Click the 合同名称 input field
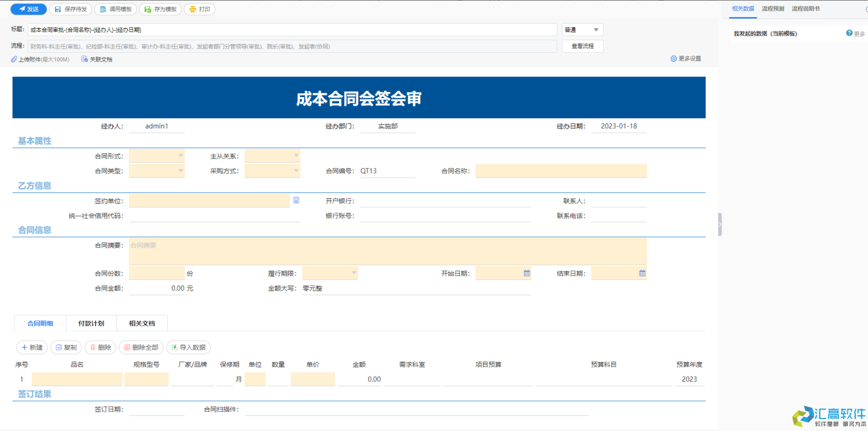This screenshot has width=868, height=431. pyautogui.click(x=561, y=171)
